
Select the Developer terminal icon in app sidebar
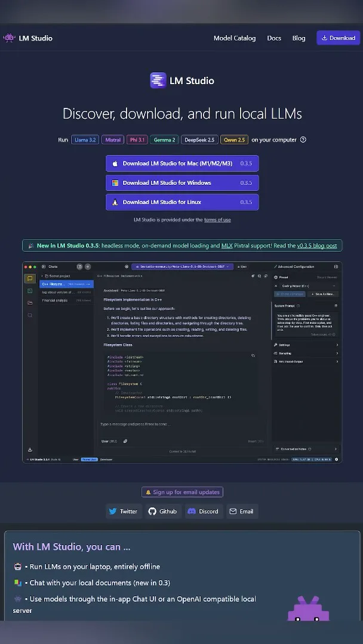coord(30,291)
